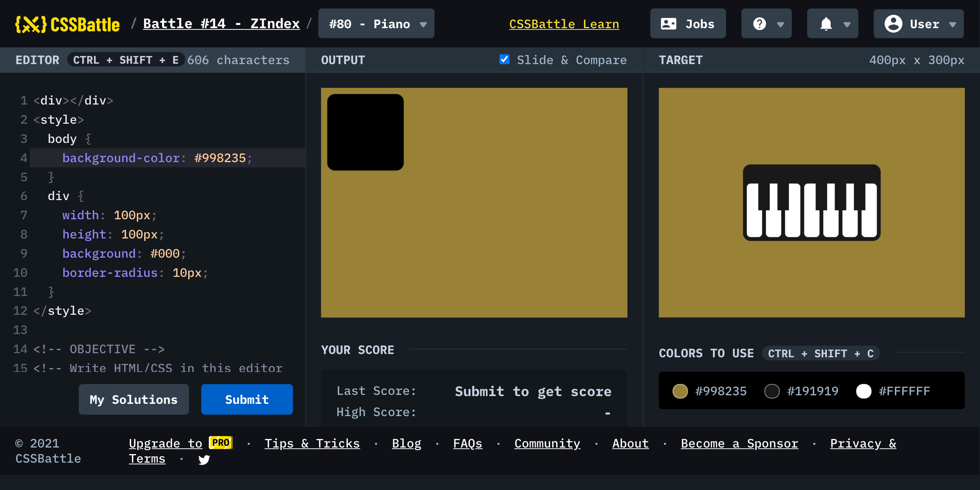980x490 pixels.
Task: Open My Solutions
Action: pyautogui.click(x=134, y=399)
